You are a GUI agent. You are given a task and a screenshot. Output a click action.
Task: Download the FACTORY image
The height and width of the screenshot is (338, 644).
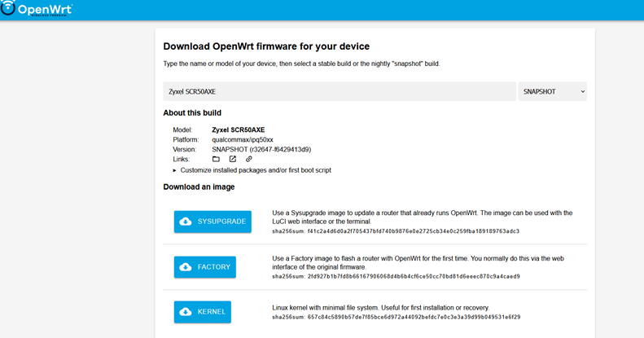pyautogui.click(x=205, y=267)
